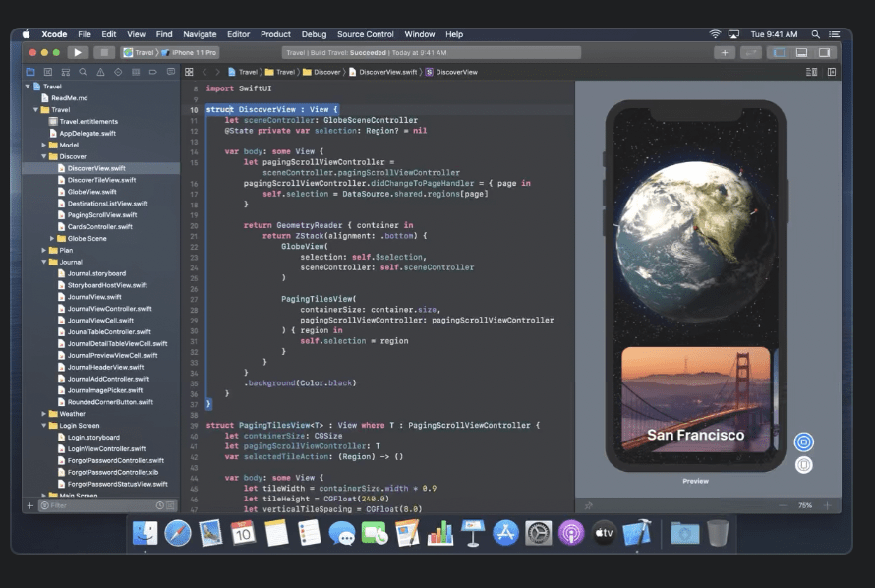Open the Project navigator icon
This screenshot has width=875, height=588.
pos(30,71)
